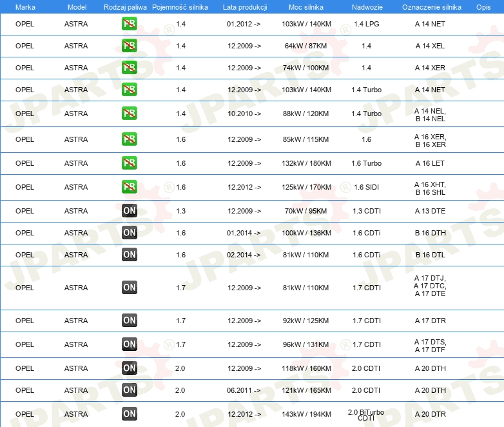The width and height of the screenshot is (504, 427).
Task: Click the Lata produkcji column header
Action: [x=245, y=7]
